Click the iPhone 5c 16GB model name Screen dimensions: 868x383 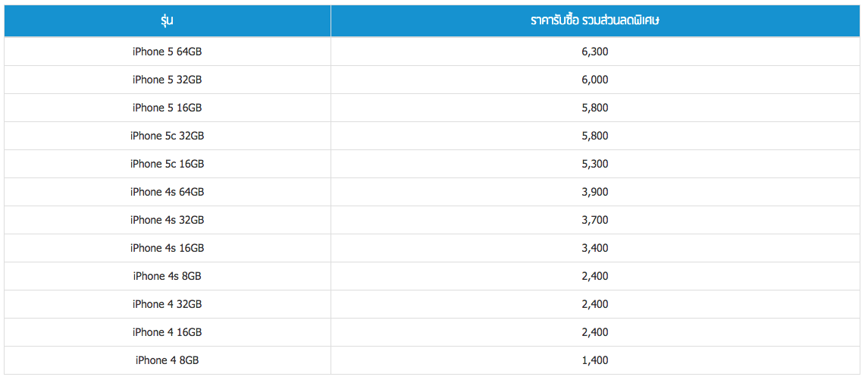167,164
